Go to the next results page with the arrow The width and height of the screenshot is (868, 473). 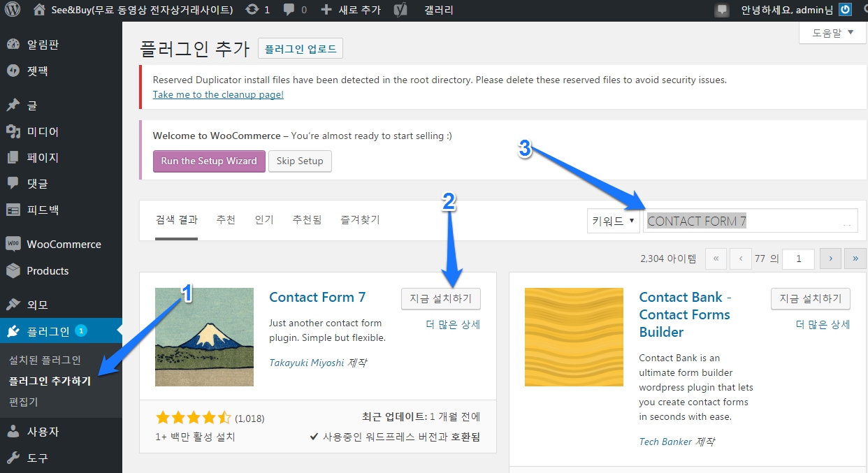coord(830,259)
